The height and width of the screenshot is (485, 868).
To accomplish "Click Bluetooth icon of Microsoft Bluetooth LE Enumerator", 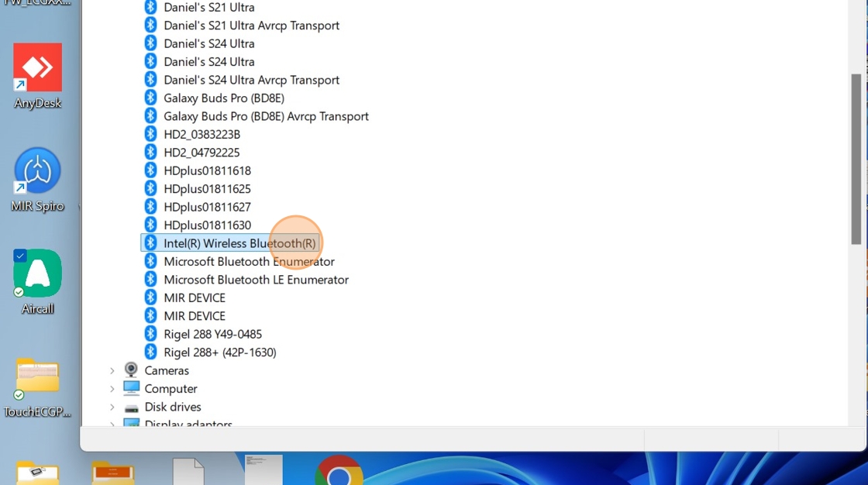I will 150,279.
